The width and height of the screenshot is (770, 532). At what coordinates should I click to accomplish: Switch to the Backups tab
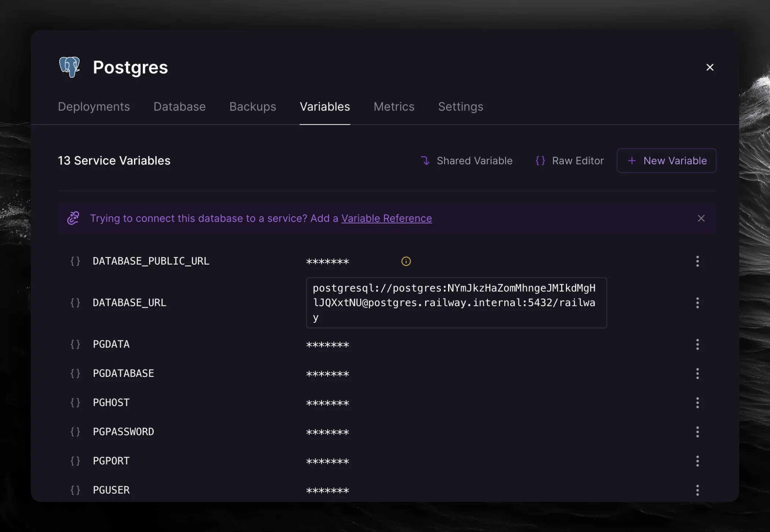pos(253,107)
